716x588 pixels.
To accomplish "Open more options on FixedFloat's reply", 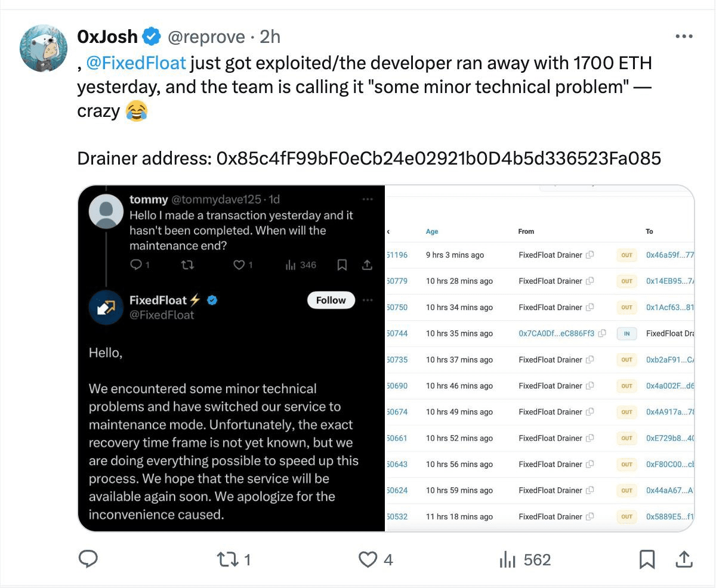I will coord(368,300).
